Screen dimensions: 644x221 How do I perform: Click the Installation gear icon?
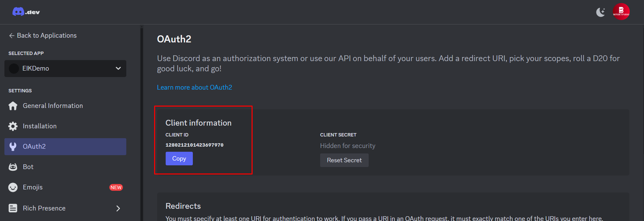[x=13, y=126]
